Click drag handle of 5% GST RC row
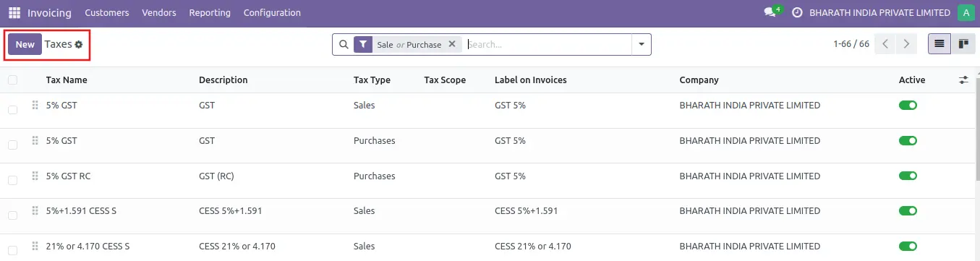The width and height of the screenshot is (980, 261). tap(35, 176)
